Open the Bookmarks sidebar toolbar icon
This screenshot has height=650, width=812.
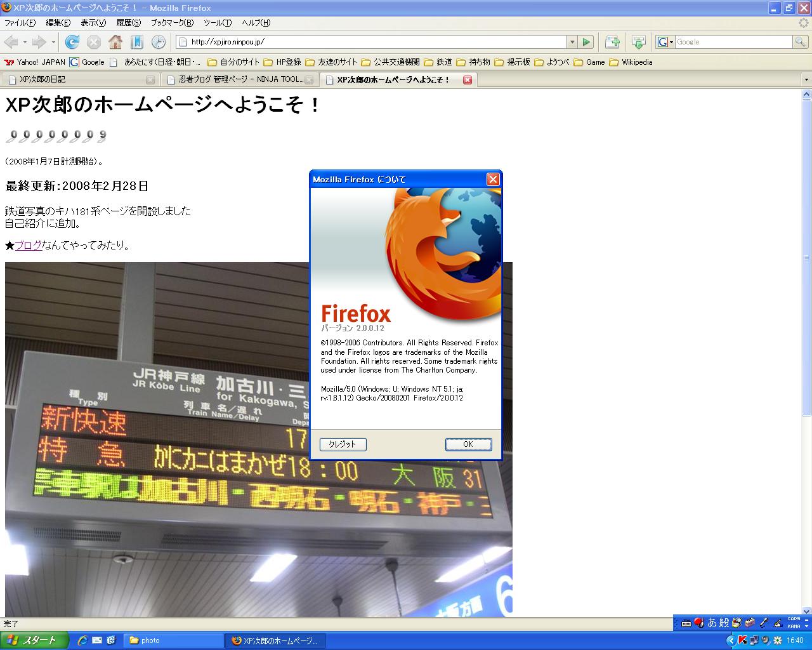(137, 42)
